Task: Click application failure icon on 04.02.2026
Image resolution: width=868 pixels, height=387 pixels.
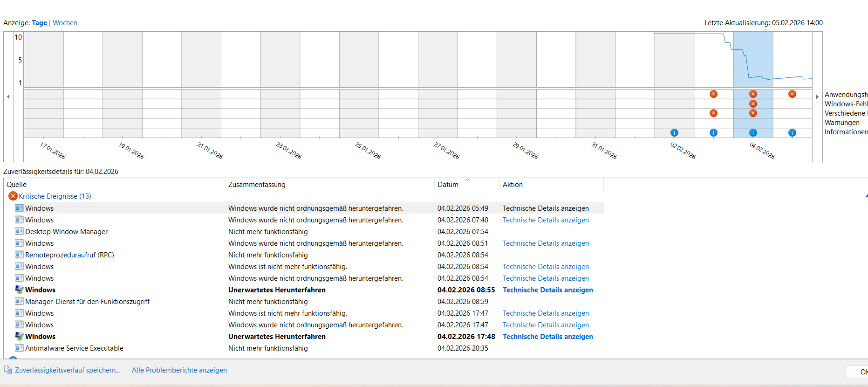Action: pyautogui.click(x=753, y=94)
